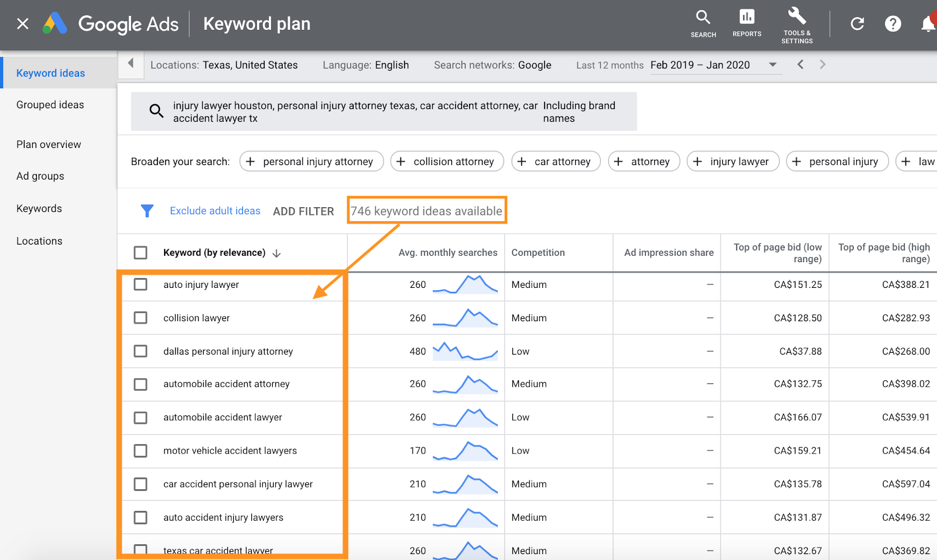Click the ADD FILTER button
Screen dimensions: 937x560
(303, 211)
